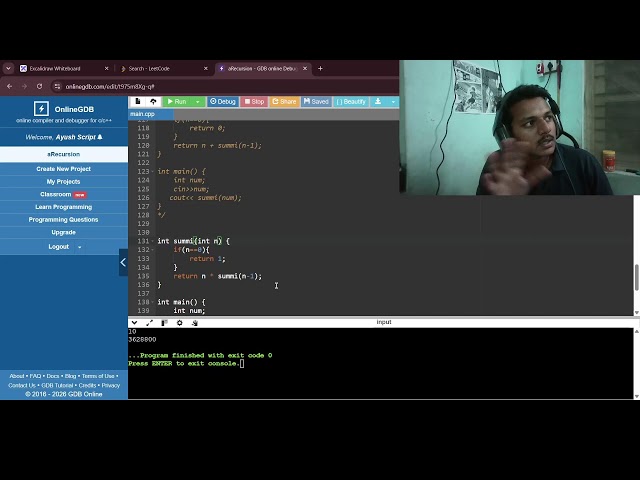Click the console scrollbar up arrow
The width and height of the screenshot is (640, 480).
pyautogui.click(x=636, y=331)
